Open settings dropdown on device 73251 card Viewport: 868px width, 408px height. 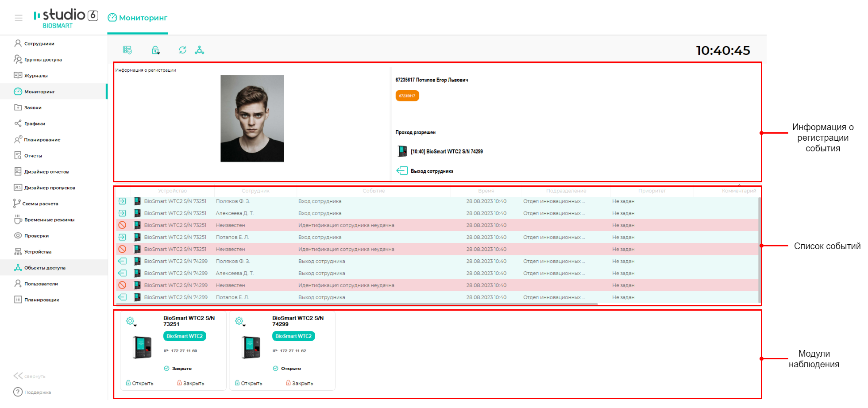(x=131, y=321)
